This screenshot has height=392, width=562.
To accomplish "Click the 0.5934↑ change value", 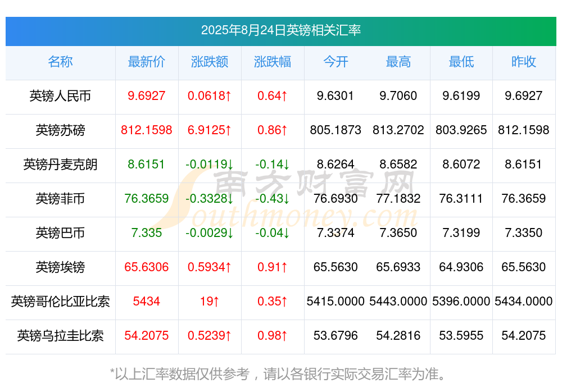I will coord(210,267).
